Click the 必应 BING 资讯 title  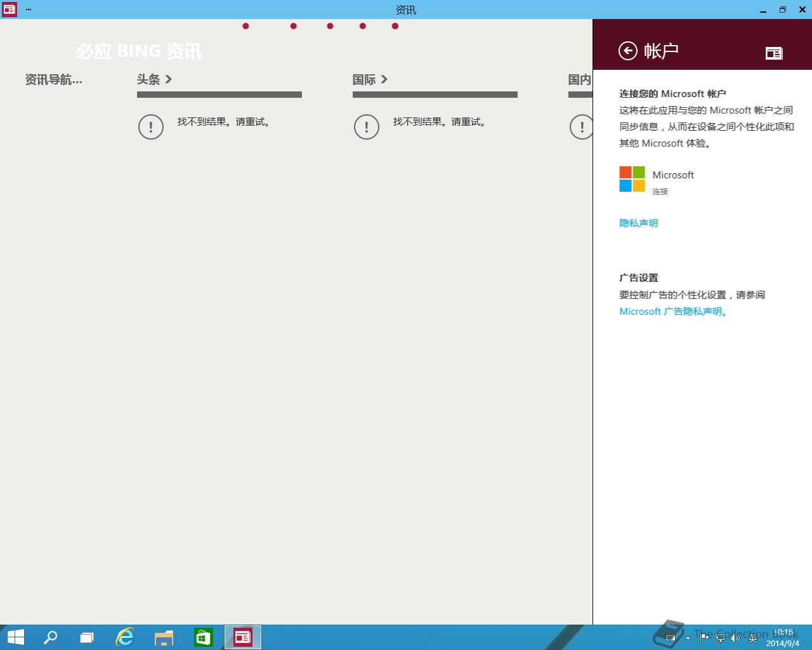click(139, 51)
